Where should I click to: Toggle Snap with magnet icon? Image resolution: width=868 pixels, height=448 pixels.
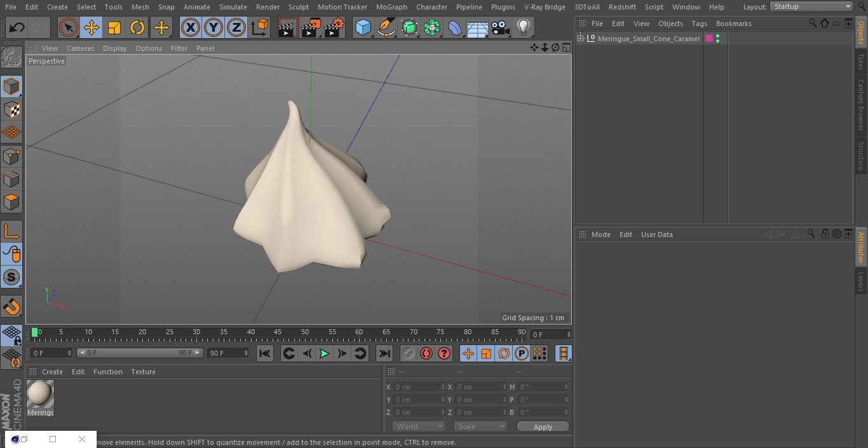[x=11, y=307]
